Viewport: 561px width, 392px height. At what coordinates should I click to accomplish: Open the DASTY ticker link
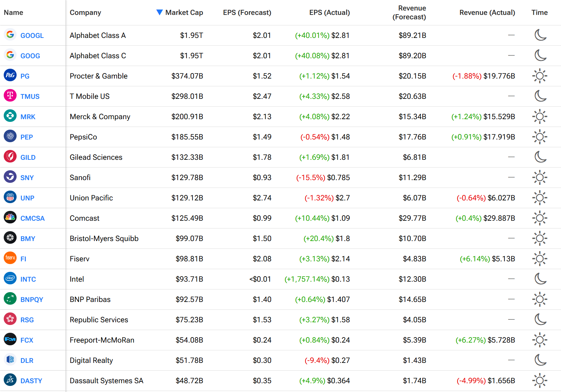(x=31, y=381)
